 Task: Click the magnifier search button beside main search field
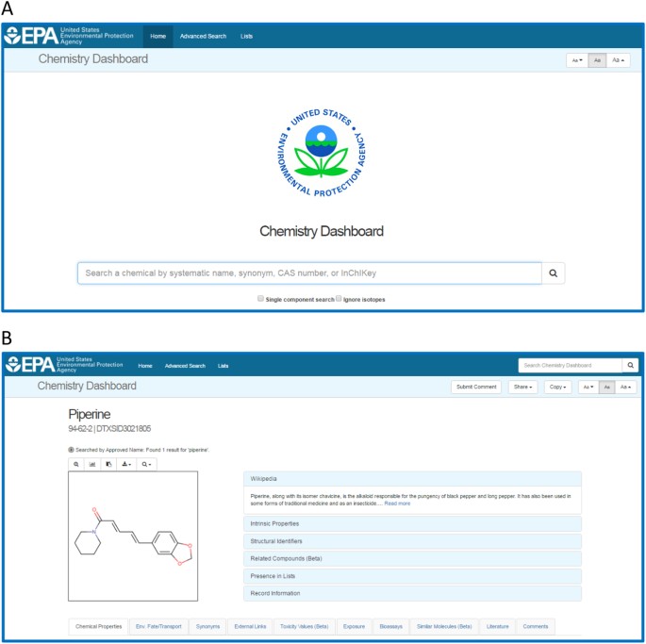click(554, 273)
